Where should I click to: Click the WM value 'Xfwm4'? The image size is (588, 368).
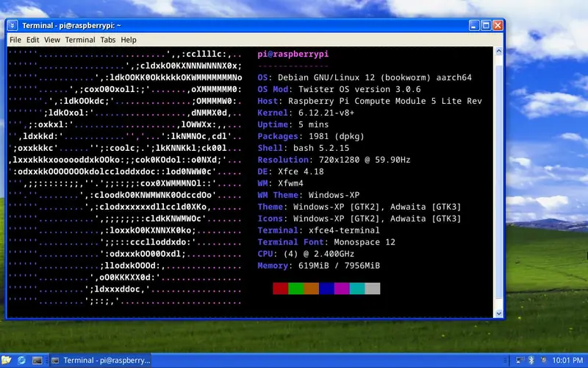(290, 183)
